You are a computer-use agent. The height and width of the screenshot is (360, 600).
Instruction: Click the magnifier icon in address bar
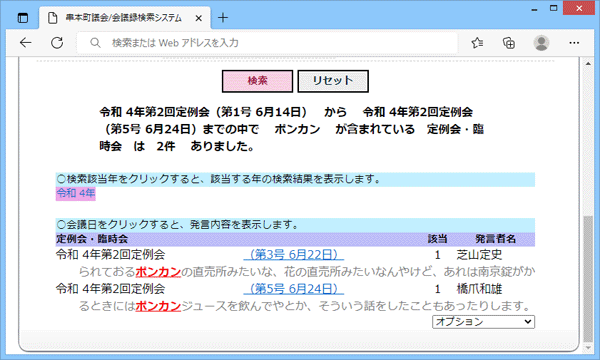(x=95, y=43)
